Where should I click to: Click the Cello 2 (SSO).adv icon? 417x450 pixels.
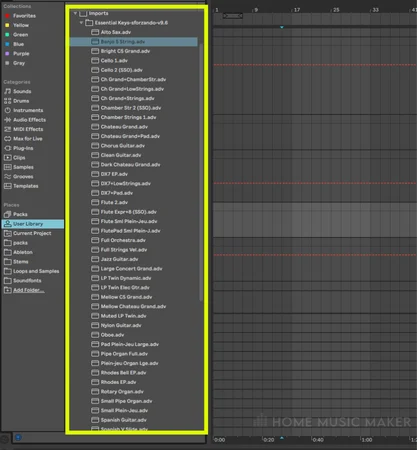click(95, 70)
